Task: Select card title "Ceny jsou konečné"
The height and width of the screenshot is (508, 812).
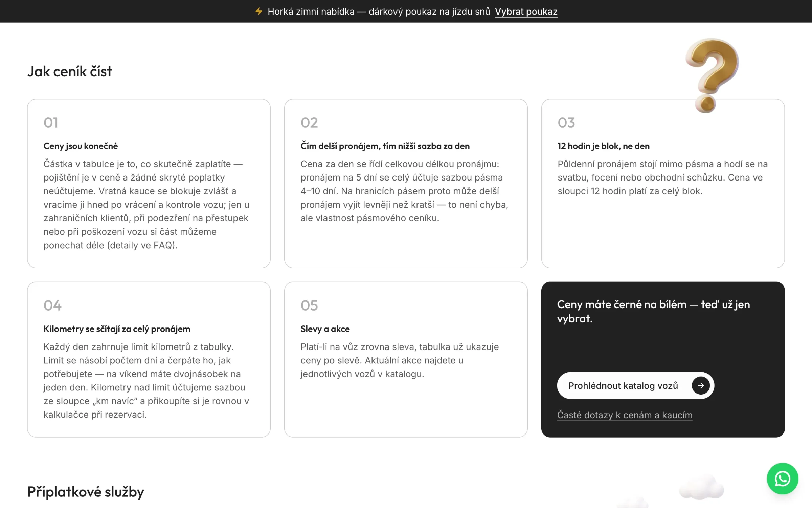Action: [81, 146]
